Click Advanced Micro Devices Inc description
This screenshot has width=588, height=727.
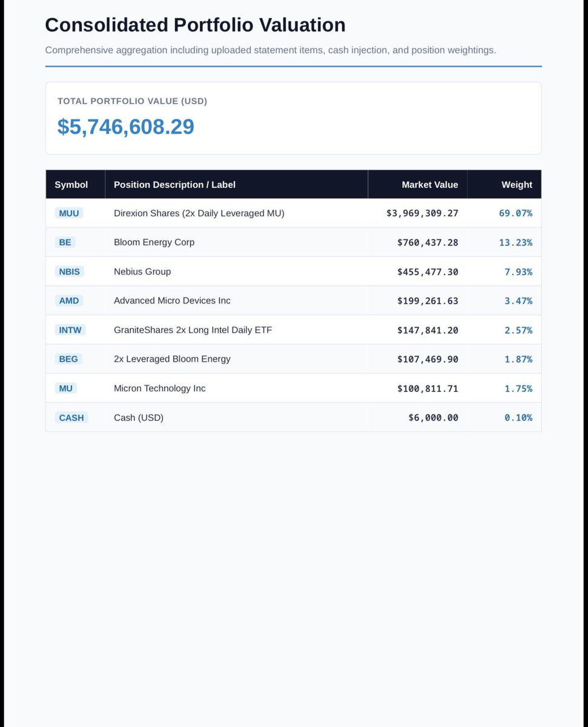172,300
